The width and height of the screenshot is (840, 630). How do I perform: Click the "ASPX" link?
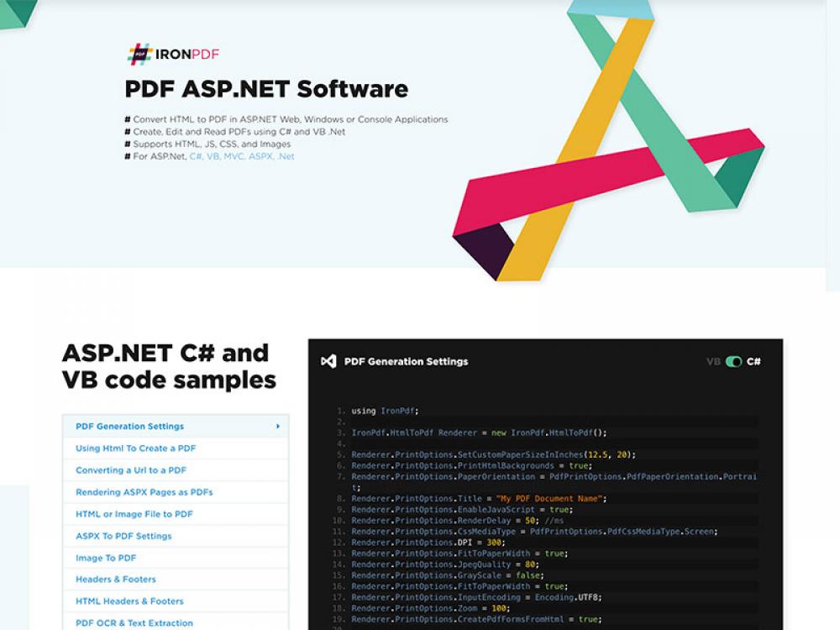coord(260,156)
